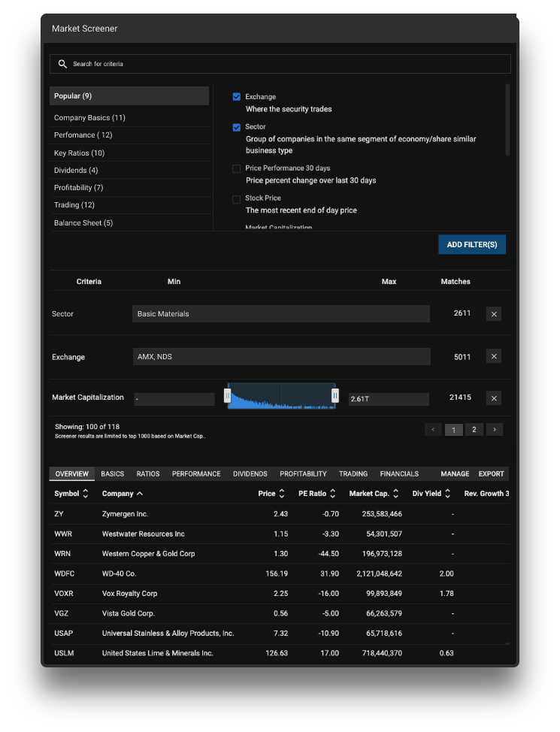Screen dimensions: 560x732
Task: Click the Export button
Action: point(491,474)
